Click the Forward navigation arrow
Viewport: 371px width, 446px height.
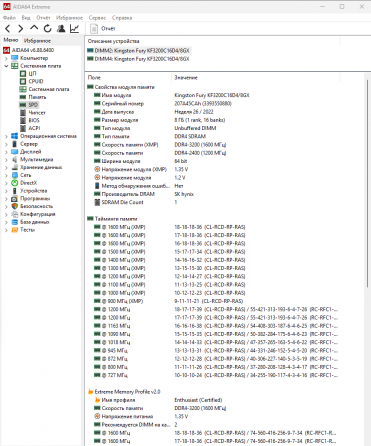coord(21,29)
